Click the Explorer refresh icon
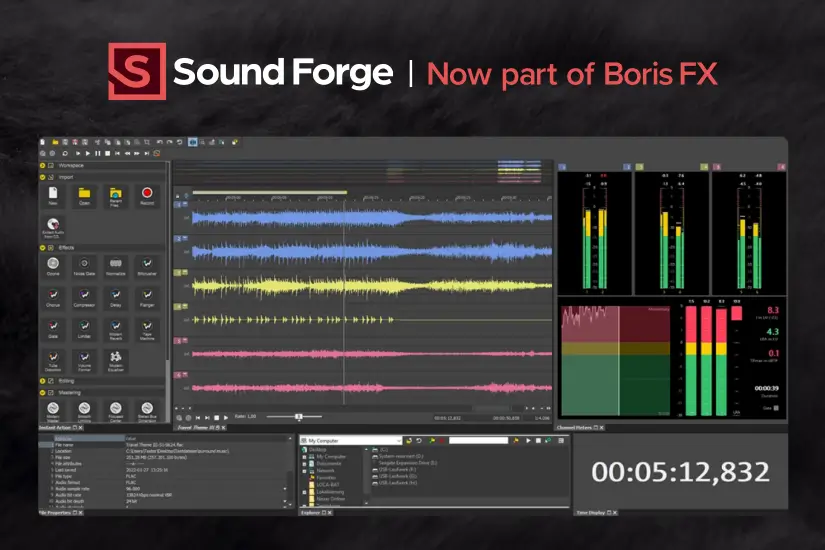The width and height of the screenshot is (825, 550). pyautogui.click(x=419, y=441)
